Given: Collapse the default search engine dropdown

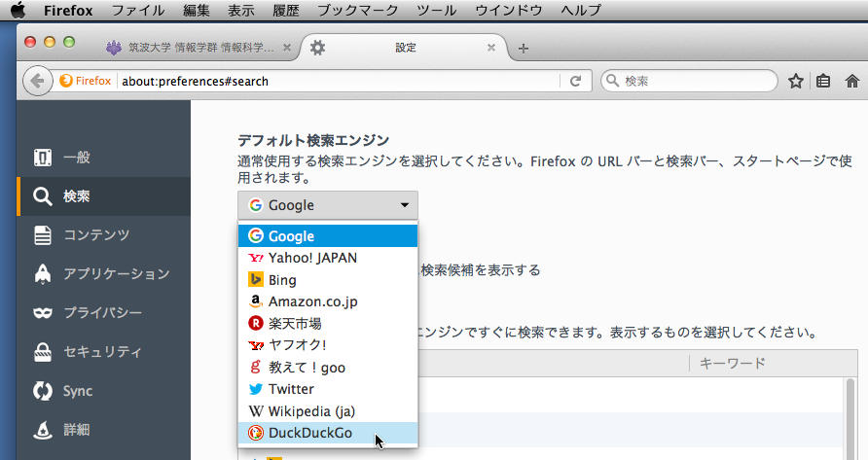Looking at the screenshot, I should tap(328, 205).
